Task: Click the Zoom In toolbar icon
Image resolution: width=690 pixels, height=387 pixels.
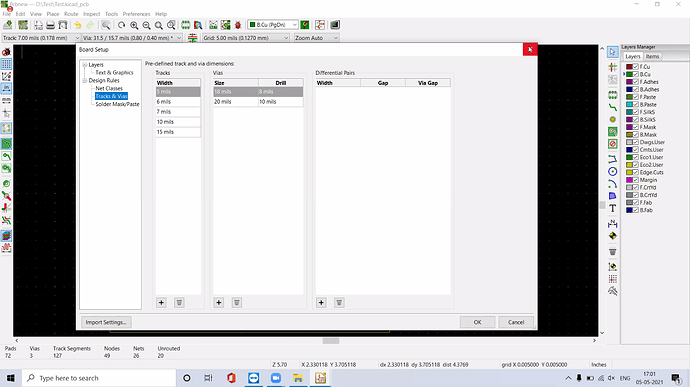Action: click(134, 25)
